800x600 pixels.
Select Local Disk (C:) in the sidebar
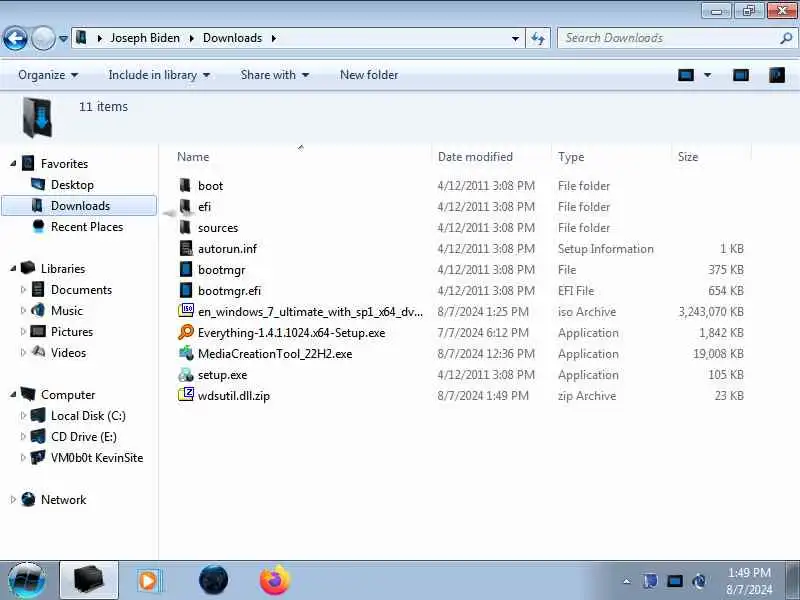point(88,416)
